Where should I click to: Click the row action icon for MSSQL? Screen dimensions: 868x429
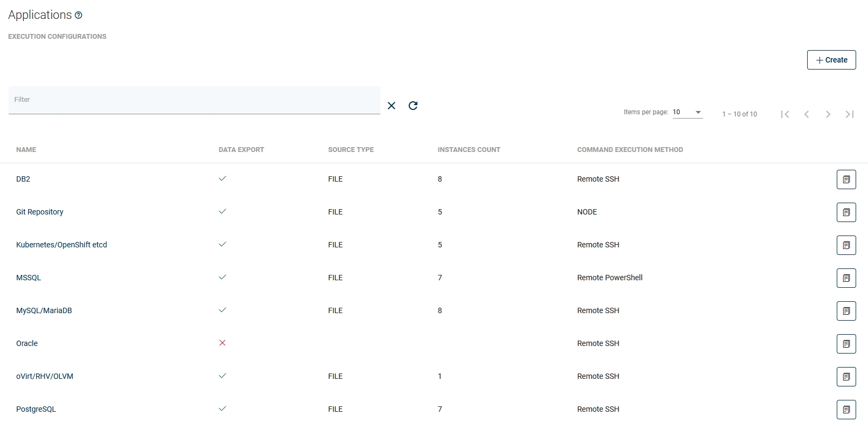(846, 278)
